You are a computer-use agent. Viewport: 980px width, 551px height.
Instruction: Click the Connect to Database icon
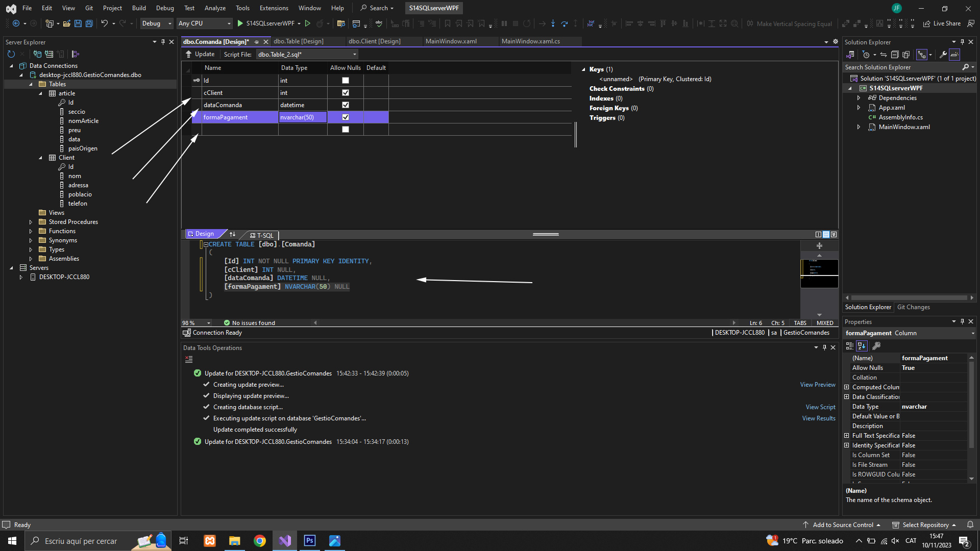pos(37,54)
